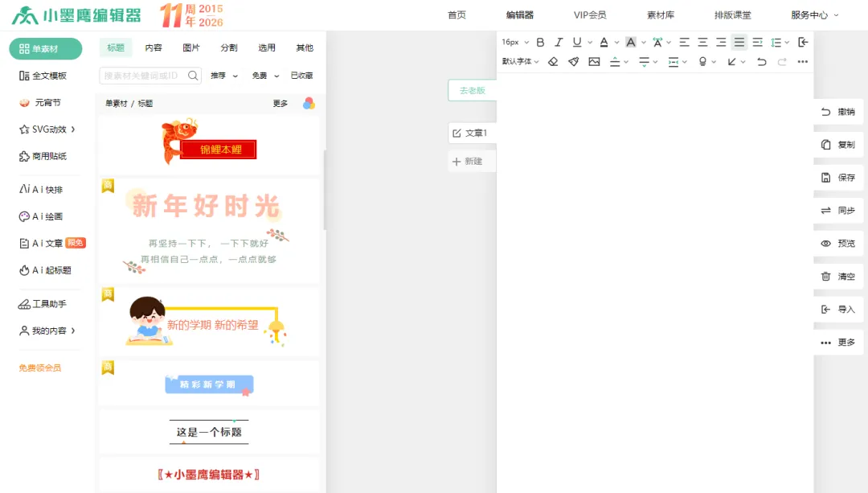Image resolution: width=868 pixels, height=493 pixels.
Task: Click 免费领会员 link
Action: 40,368
